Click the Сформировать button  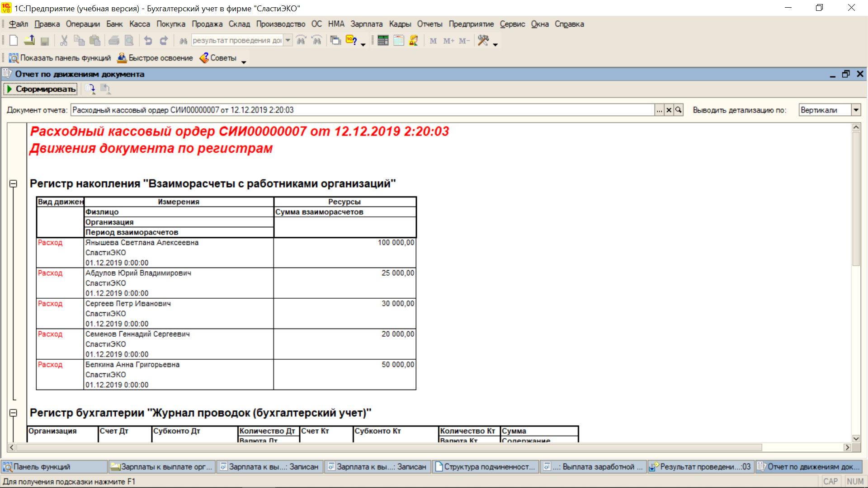(41, 89)
